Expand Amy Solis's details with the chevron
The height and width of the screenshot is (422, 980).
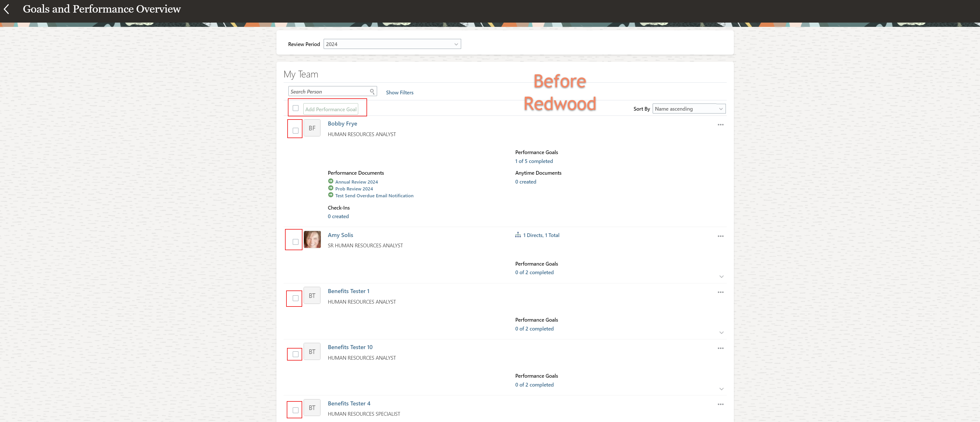pos(721,277)
